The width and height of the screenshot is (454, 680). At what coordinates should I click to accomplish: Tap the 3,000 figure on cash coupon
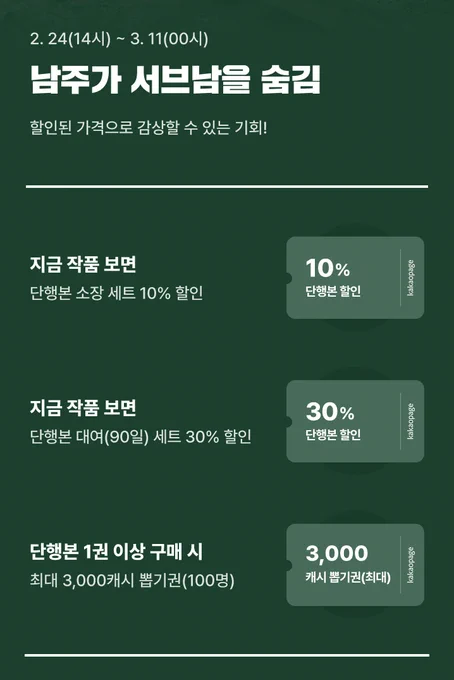pos(337,553)
